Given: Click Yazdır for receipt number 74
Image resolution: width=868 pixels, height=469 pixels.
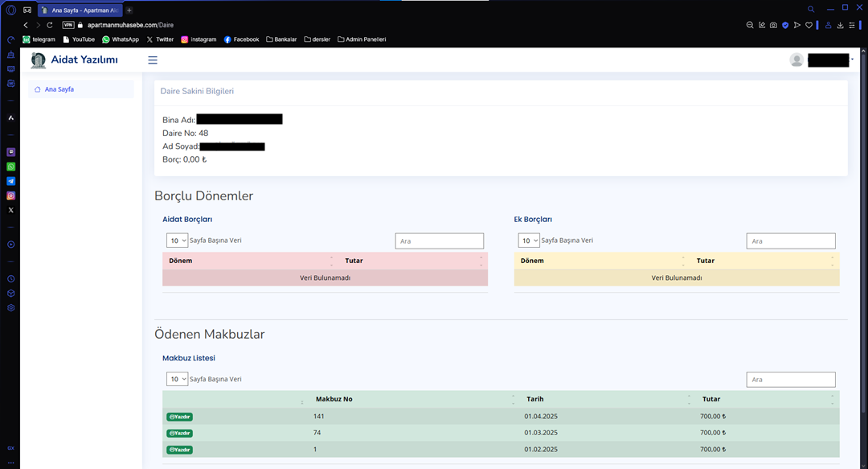Looking at the screenshot, I should click(179, 433).
